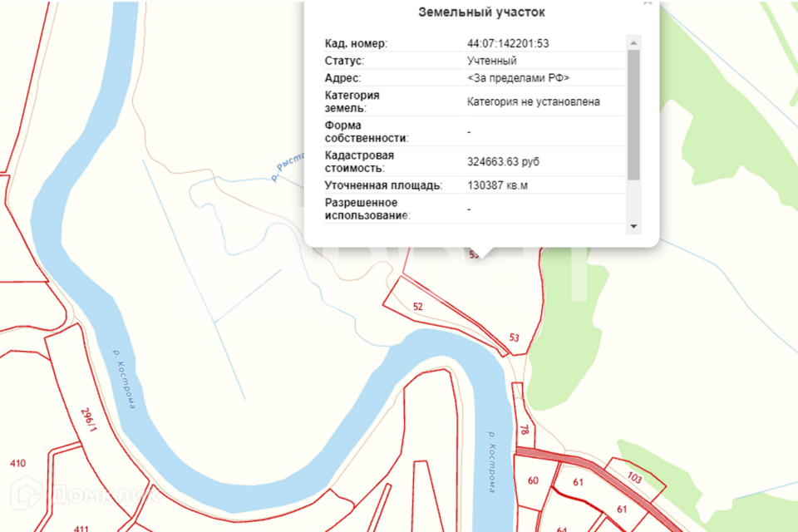Select land parcel 410 on the map
Screen dimensions: 798x532
(x=18, y=463)
